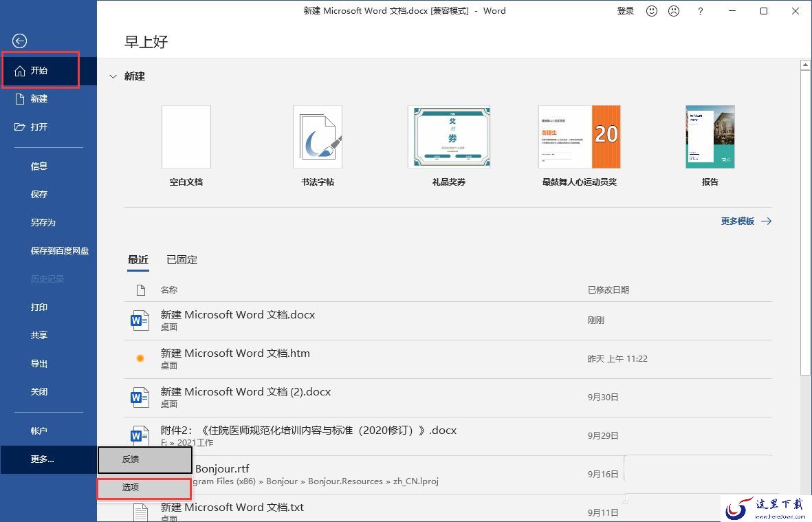
Task: Click the vertical scrollbar thumb
Action: (x=805, y=224)
